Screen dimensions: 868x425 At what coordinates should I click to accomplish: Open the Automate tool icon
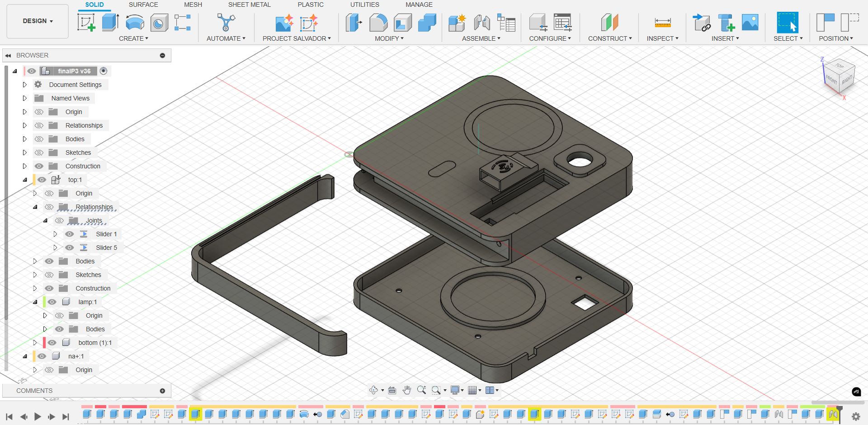pyautogui.click(x=226, y=22)
